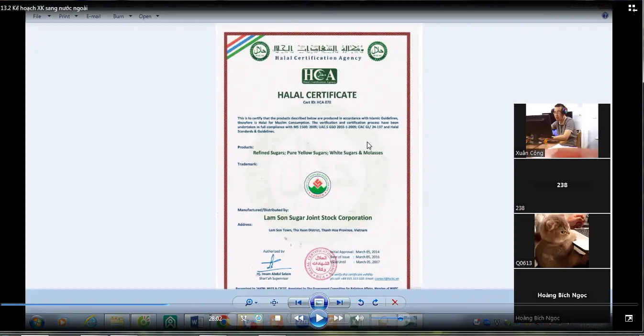Play the video with the round Play button

pyautogui.click(x=319, y=318)
